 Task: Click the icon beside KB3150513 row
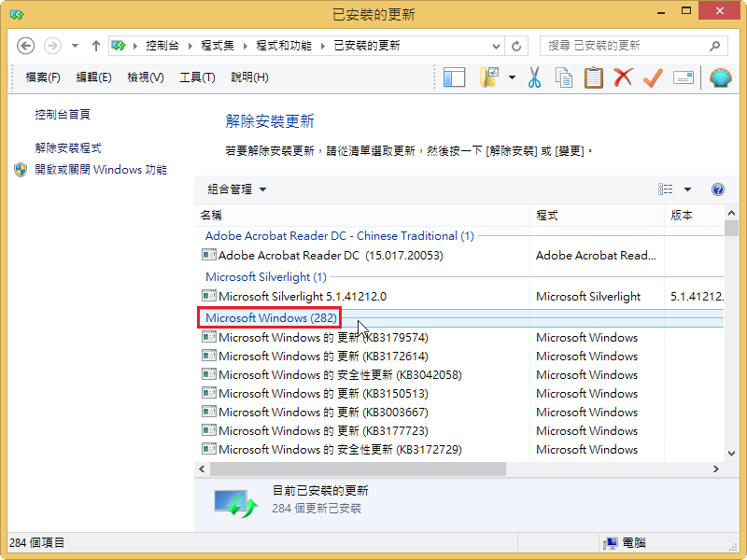tap(208, 393)
